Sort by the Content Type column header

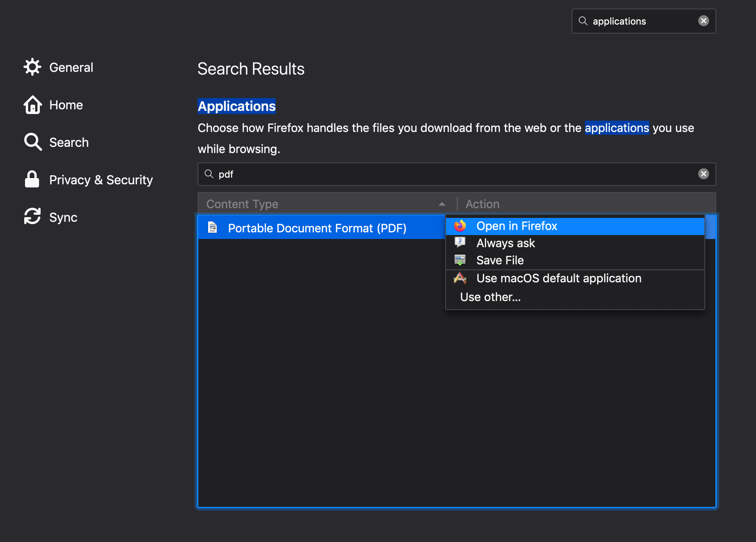coord(327,204)
